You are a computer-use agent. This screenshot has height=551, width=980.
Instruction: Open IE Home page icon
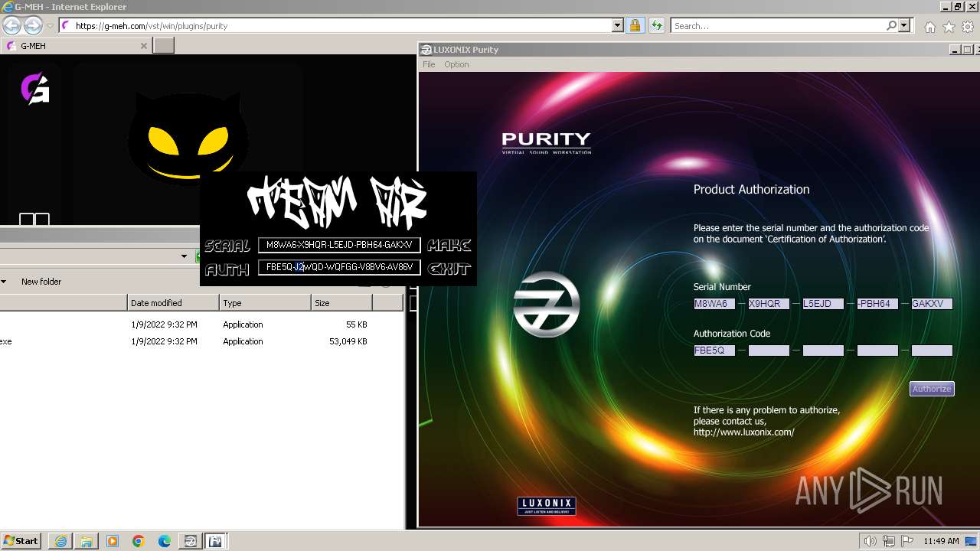pyautogui.click(x=929, y=27)
